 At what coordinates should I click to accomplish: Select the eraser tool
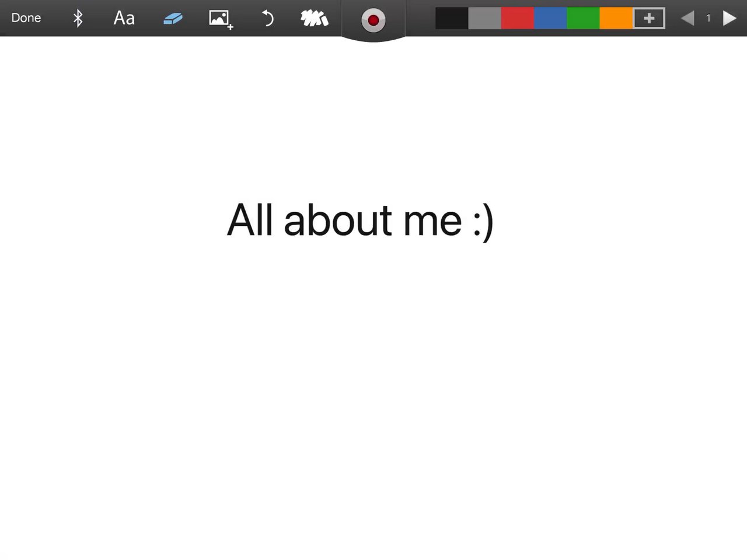173,19
